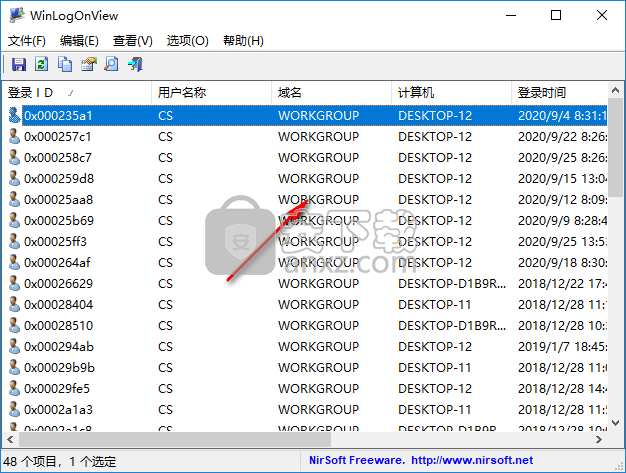
Task: Select logon ID 0x00025ff3
Action: (x=55, y=241)
